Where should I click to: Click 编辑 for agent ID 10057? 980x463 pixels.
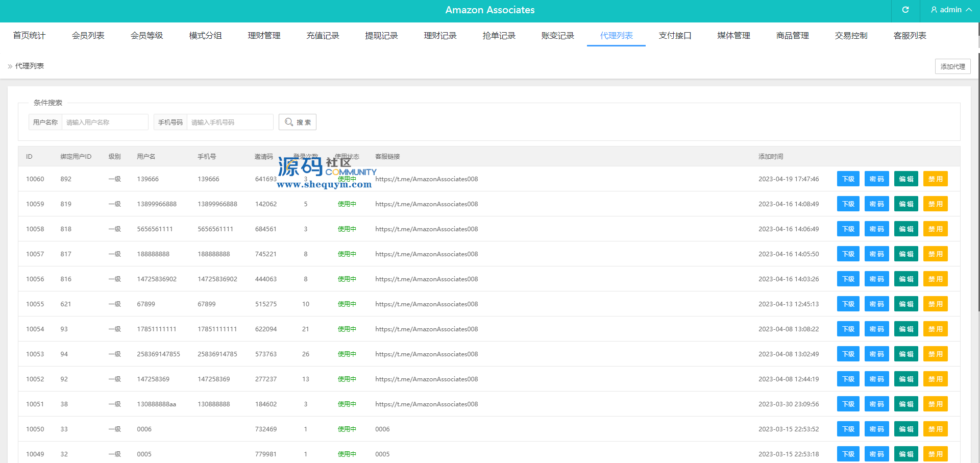[906, 254]
